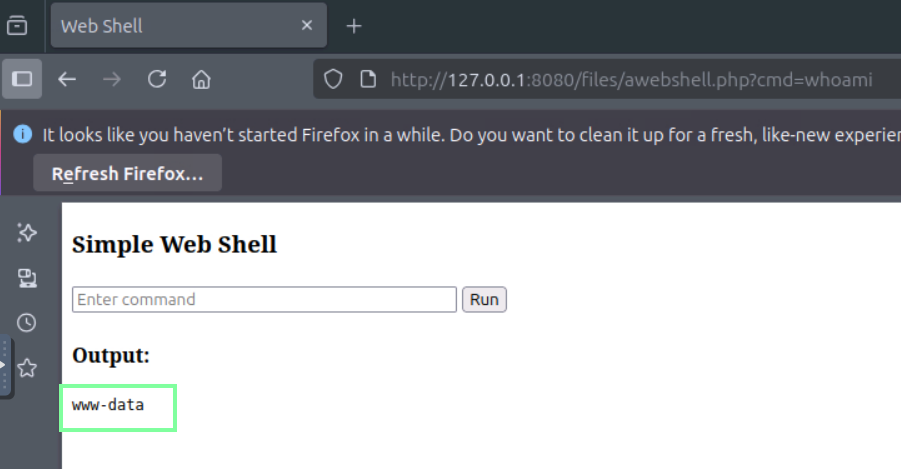This screenshot has width=901, height=469.
Task: Open the Firefox View icon
Action: (17, 26)
